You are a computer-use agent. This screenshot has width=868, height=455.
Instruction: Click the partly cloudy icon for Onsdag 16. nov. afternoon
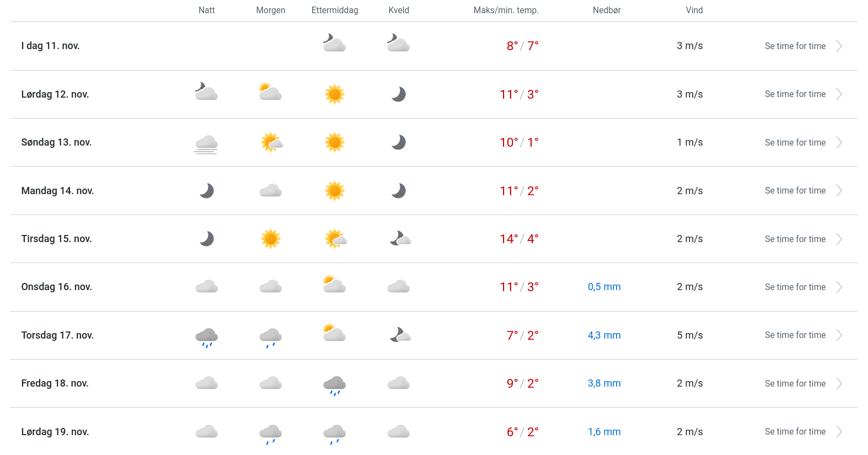pos(334,285)
